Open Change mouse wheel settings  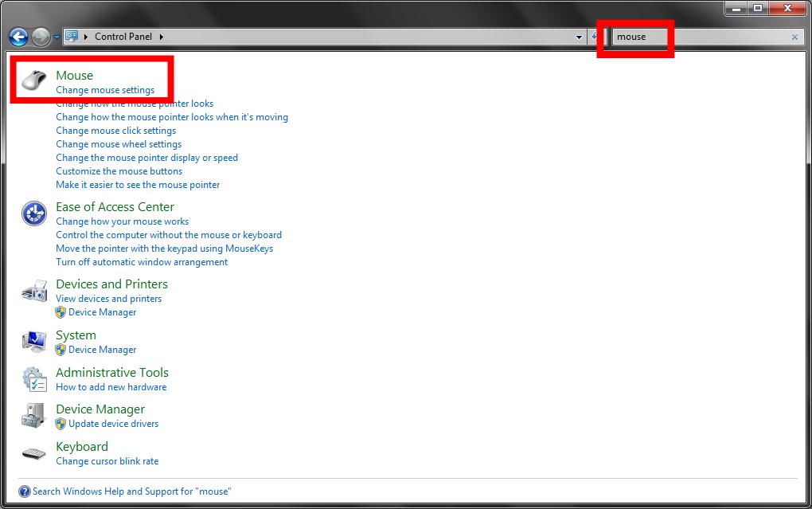(x=119, y=143)
